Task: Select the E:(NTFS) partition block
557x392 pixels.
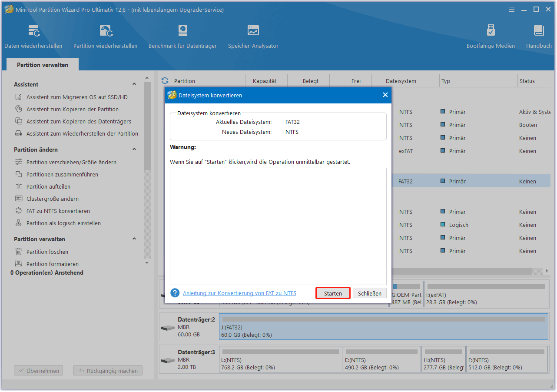Action: point(382,359)
